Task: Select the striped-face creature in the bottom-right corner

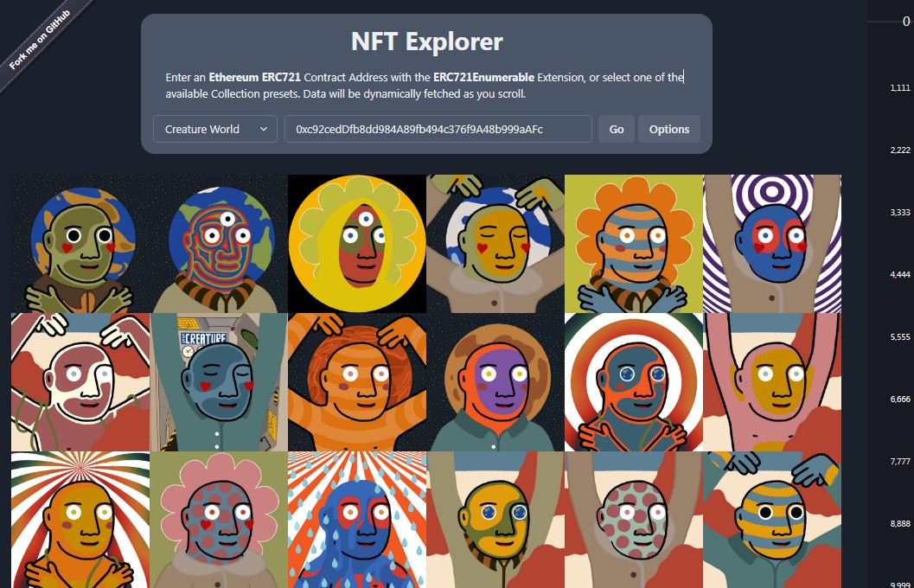Action: 771,519
